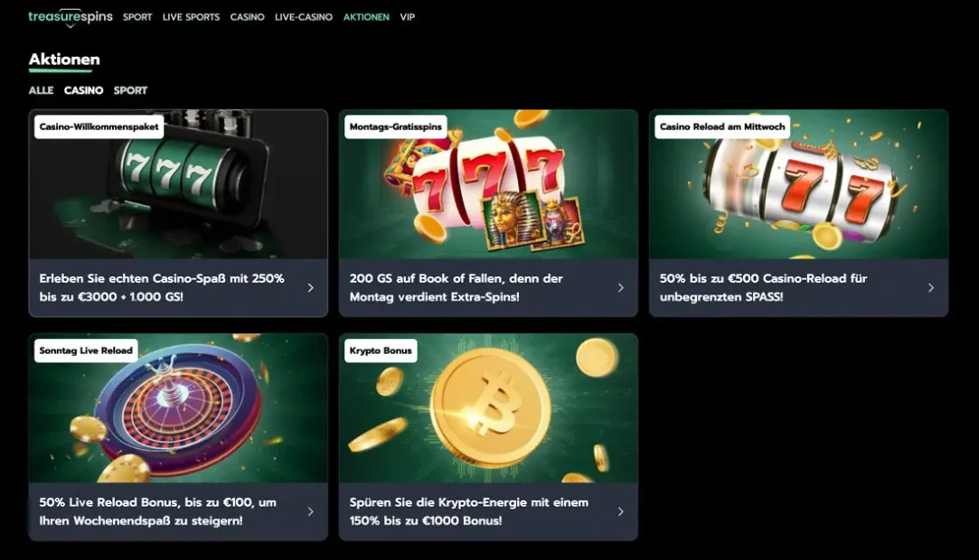The image size is (979, 560).
Task: Switch to the ALLE filter tab
Action: pos(42,90)
